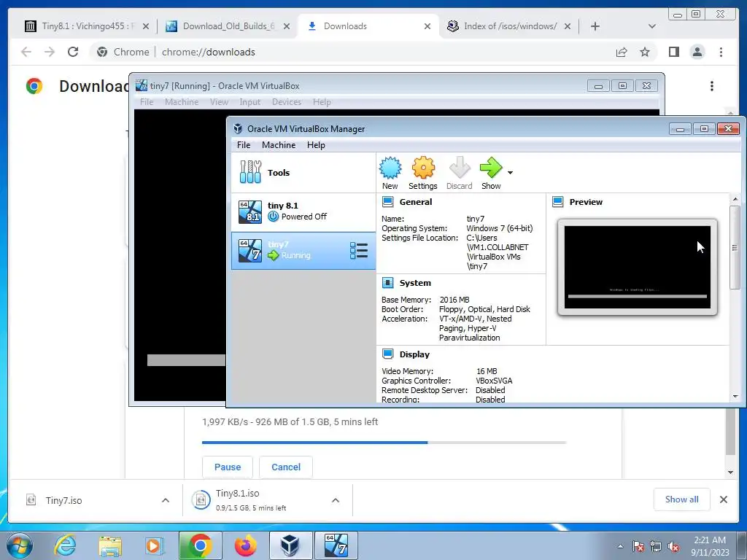Close the Downloads tab
This screenshot has width=747, height=560.
427,26
